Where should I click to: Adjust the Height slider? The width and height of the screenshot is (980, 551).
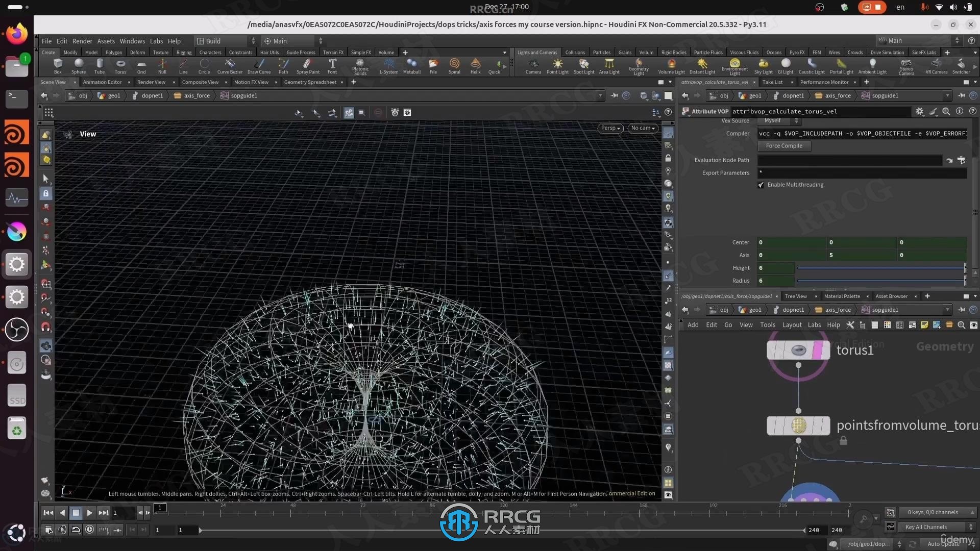click(881, 268)
